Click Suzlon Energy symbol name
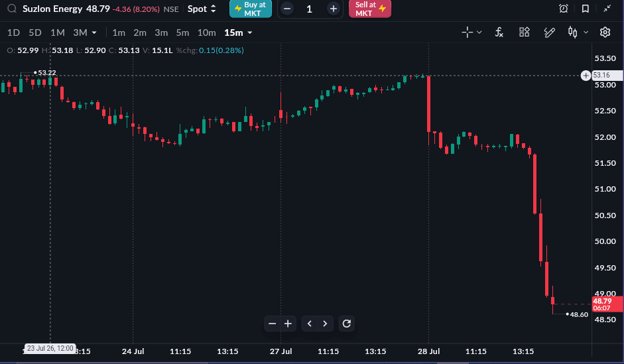The width and height of the screenshot is (624, 364). point(52,9)
